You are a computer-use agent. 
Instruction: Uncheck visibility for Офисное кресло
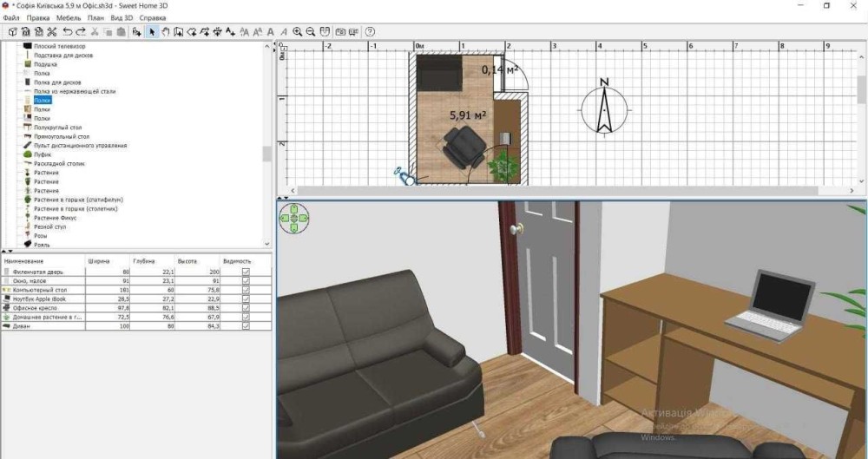point(246,308)
